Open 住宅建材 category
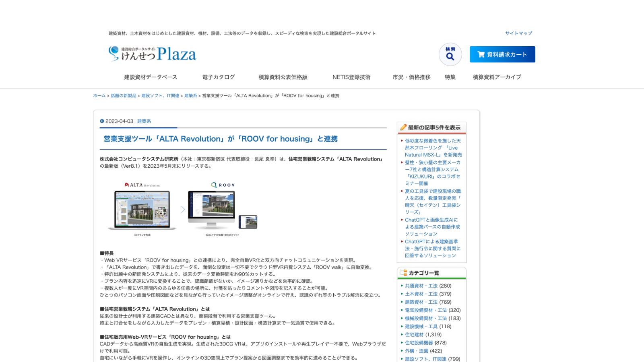 (x=414, y=335)
